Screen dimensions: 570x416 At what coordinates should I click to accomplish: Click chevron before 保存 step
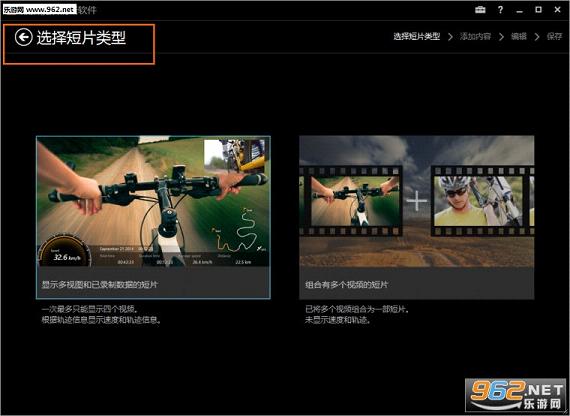pos(537,37)
